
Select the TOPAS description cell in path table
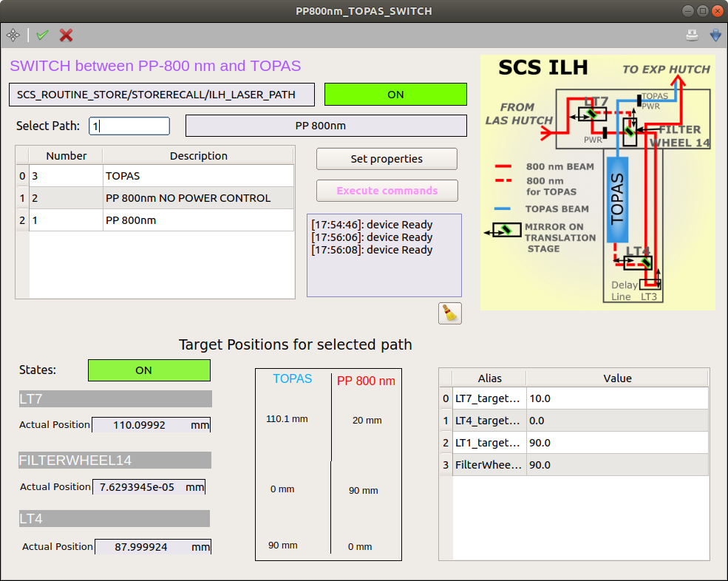coord(198,176)
